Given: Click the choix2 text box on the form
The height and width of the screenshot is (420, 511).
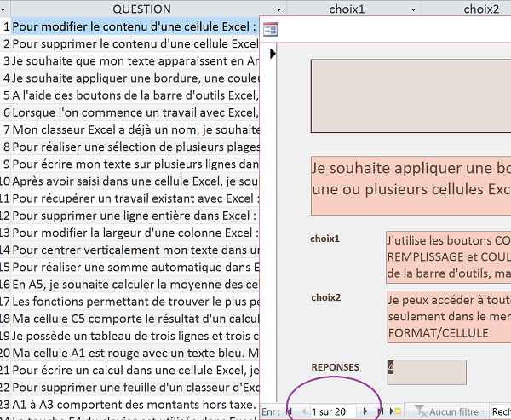Looking at the screenshot, I should coord(449,317).
